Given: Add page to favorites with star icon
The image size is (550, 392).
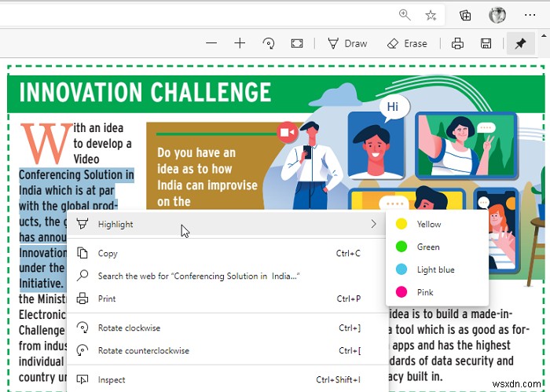Looking at the screenshot, I should pos(431,15).
